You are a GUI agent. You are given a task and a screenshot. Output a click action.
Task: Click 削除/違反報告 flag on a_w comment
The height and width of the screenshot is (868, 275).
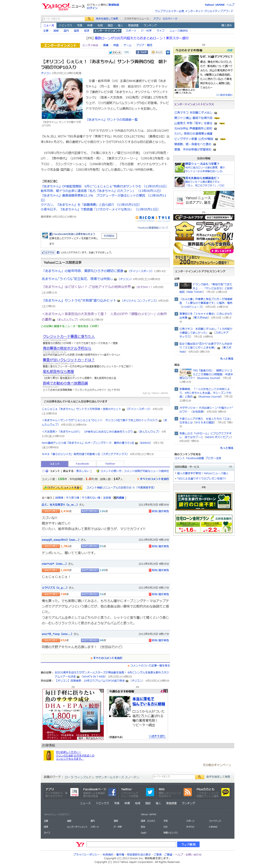tap(159, 511)
